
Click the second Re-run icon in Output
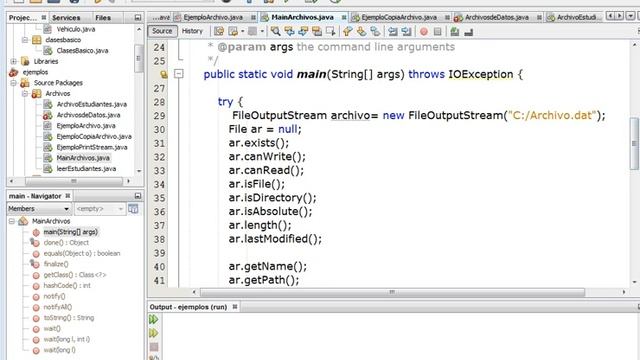pos(153,333)
